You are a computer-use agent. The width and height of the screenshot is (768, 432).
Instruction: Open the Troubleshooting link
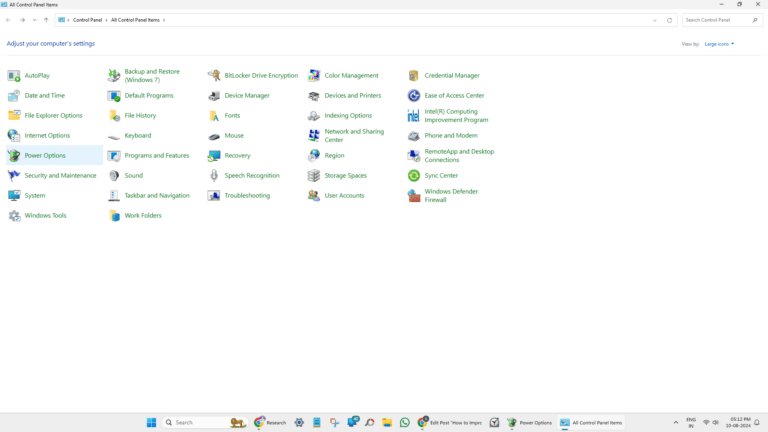(247, 195)
